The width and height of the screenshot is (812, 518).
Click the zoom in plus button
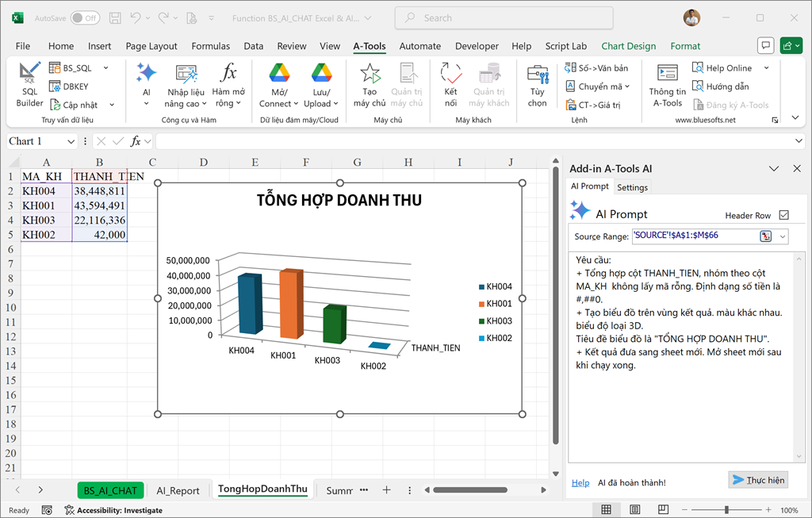tap(768, 510)
